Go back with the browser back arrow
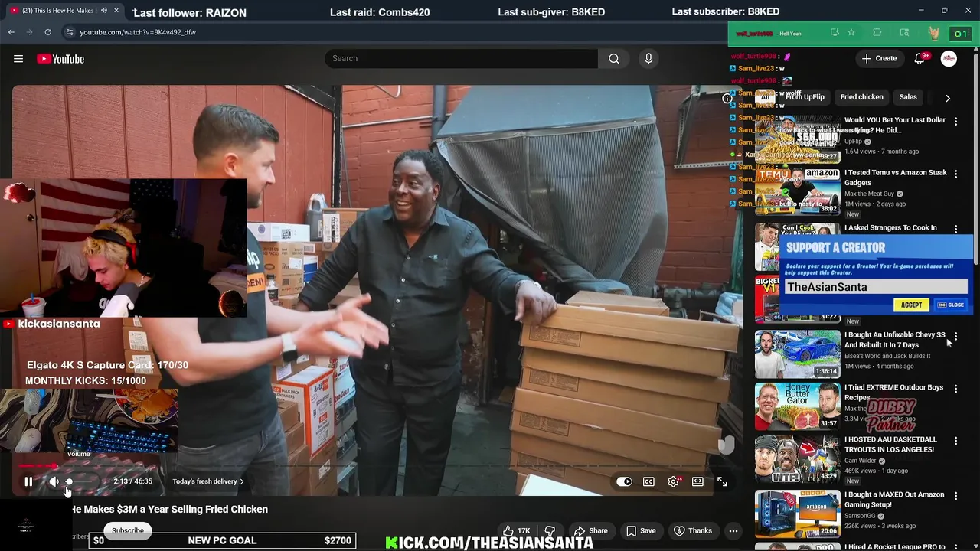The width and height of the screenshot is (980, 551). pyautogui.click(x=11, y=32)
